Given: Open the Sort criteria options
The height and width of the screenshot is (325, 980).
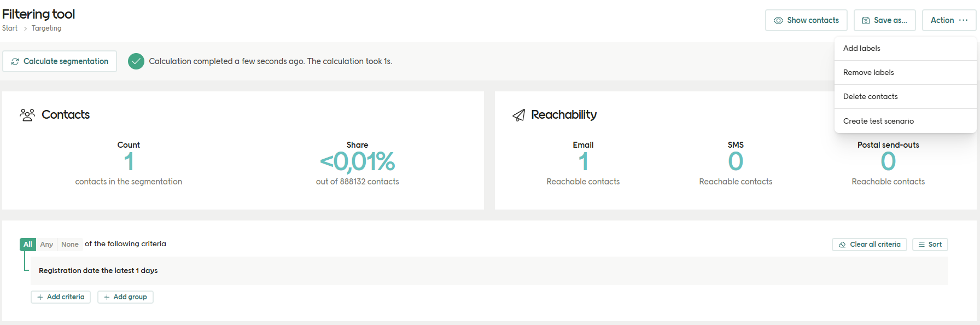Looking at the screenshot, I should tap(930, 245).
